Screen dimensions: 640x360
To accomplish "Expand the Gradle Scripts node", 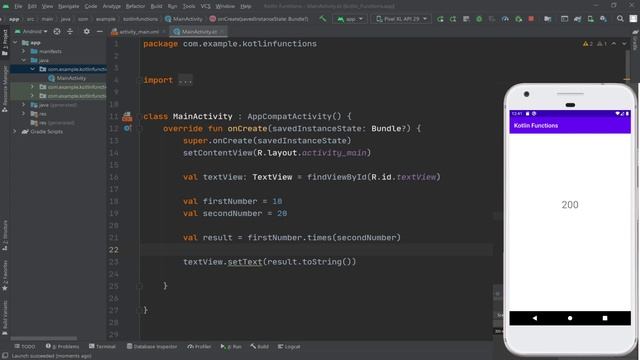I will [15, 132].
